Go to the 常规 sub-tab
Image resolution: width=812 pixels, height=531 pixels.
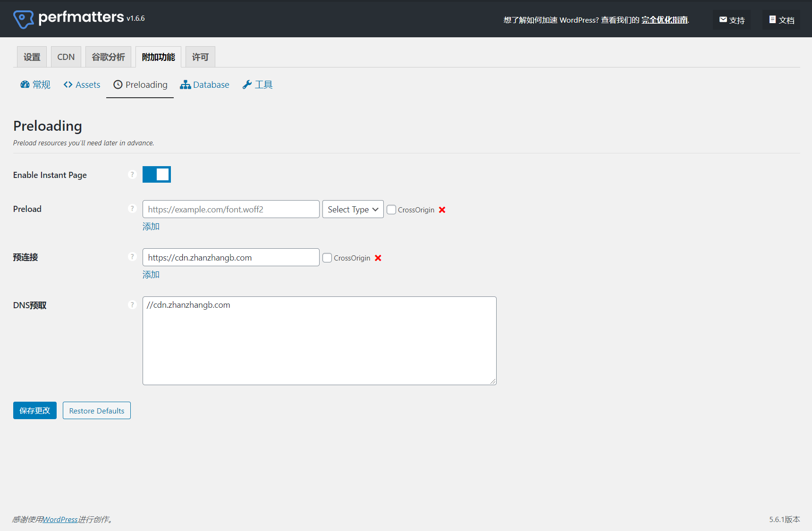click(x=35, y=84)
